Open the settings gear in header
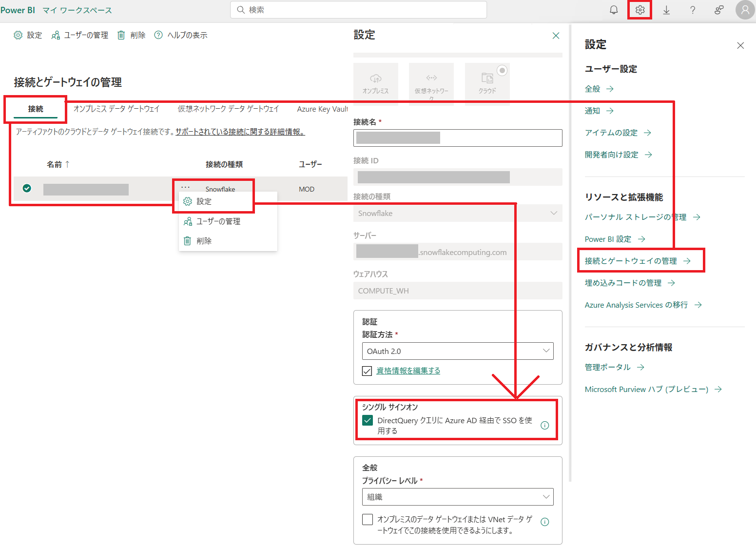This screenshot has height=548, width=756. pos(640,10)
